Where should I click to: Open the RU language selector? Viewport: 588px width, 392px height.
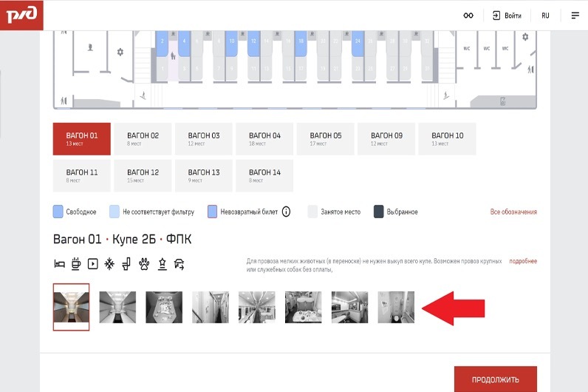(x=545, y=16)
